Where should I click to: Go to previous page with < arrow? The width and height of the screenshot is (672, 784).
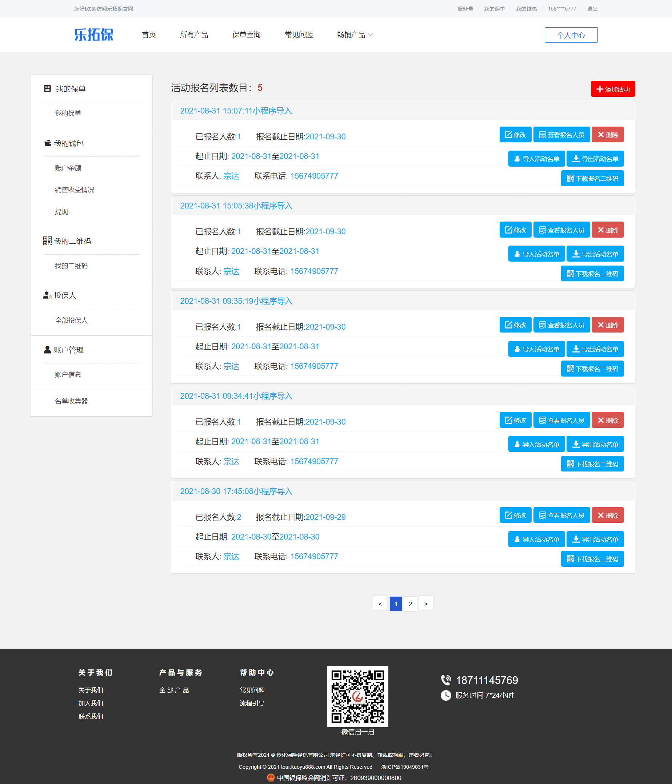[380, 604]
